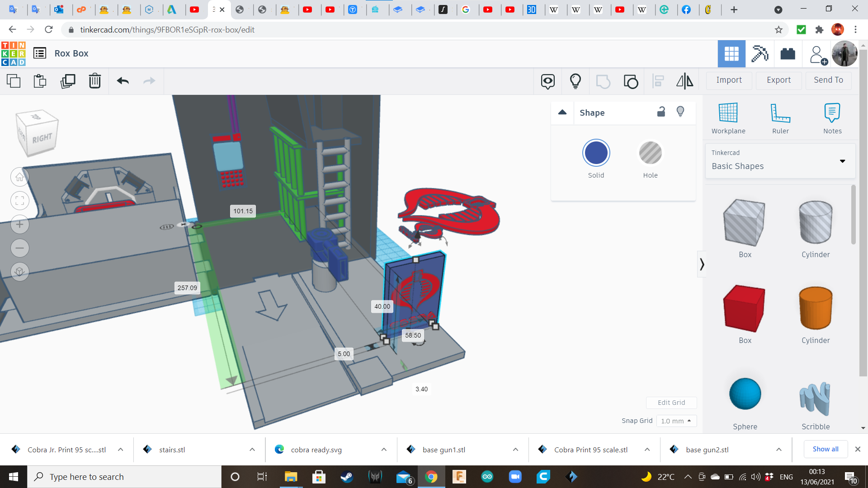Click the Import button
This screenshot has height=488, width=868.
point(729,80)
